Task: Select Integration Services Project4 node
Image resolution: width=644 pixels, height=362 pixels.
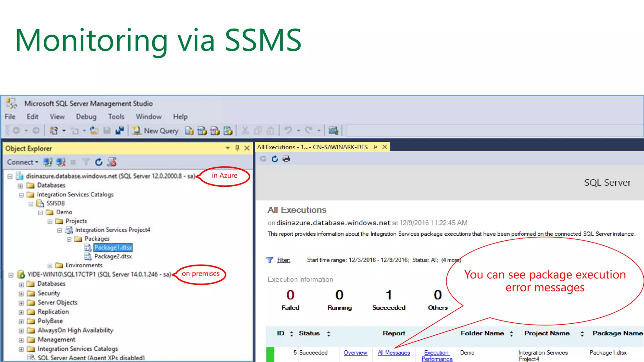Action: 113,230
